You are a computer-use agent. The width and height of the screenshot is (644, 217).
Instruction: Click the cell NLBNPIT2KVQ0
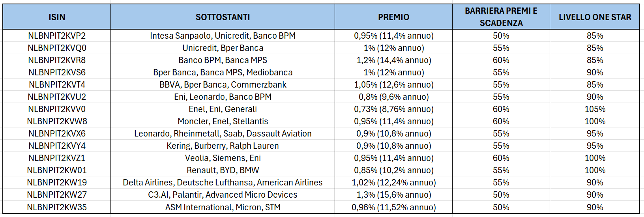pyautogui.click(x=57, y=48)
